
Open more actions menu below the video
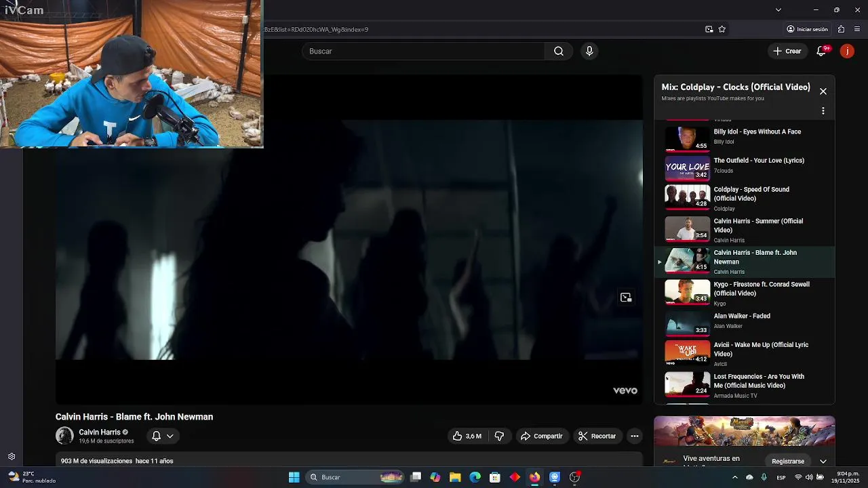coord(634,436)
